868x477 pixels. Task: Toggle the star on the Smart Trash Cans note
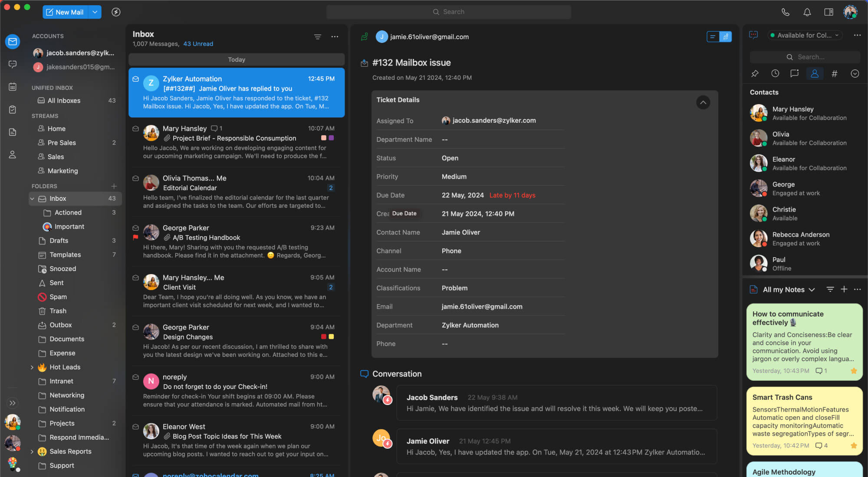point(854,445)
